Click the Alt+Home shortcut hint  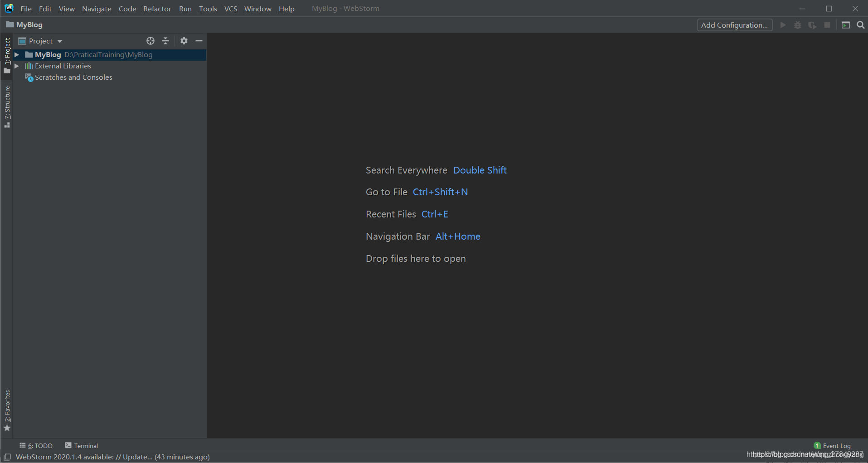(x=458, y=236)
